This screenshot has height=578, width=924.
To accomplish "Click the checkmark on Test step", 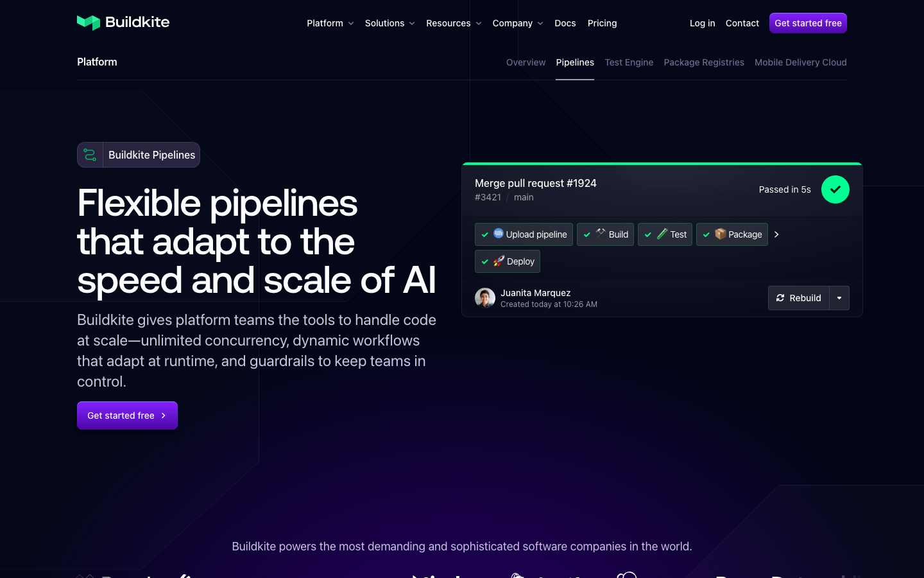I will point(648,235).
